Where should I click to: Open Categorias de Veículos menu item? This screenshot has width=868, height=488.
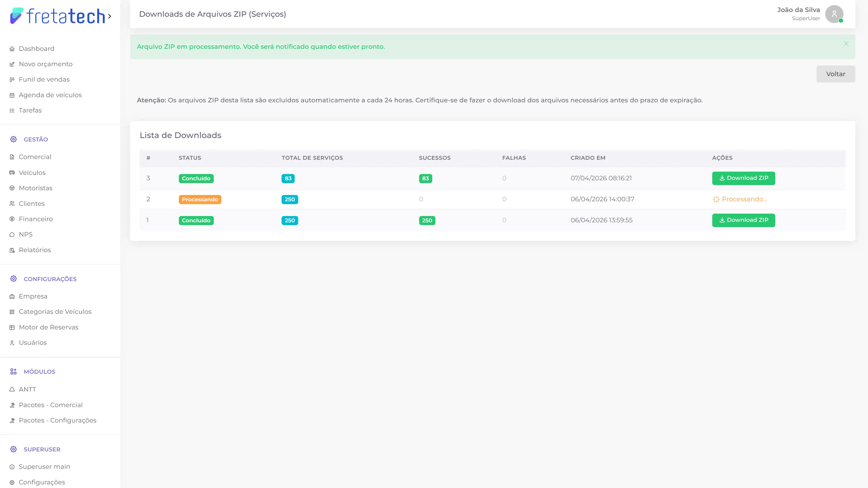tap(55, 312)
